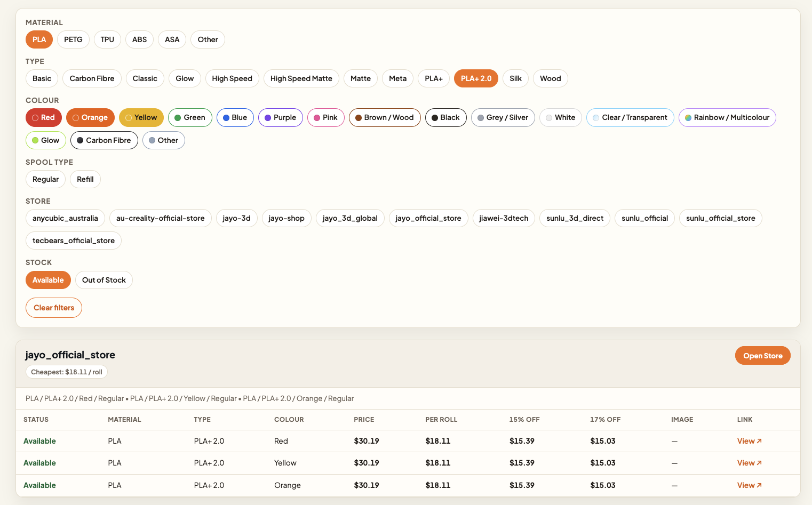Deselect the Available stock filter
The image size is (812, 505).
click(x=48, y=280)
